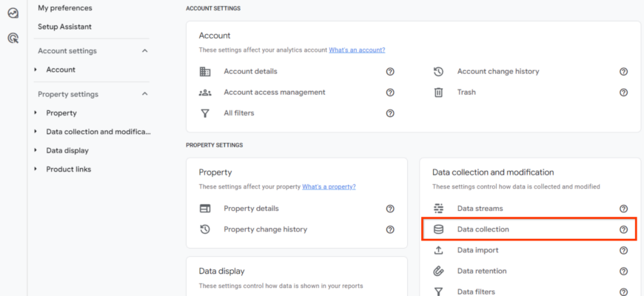
Task: Follow the "What's an account?" link
Action: (x=357, y=50)
